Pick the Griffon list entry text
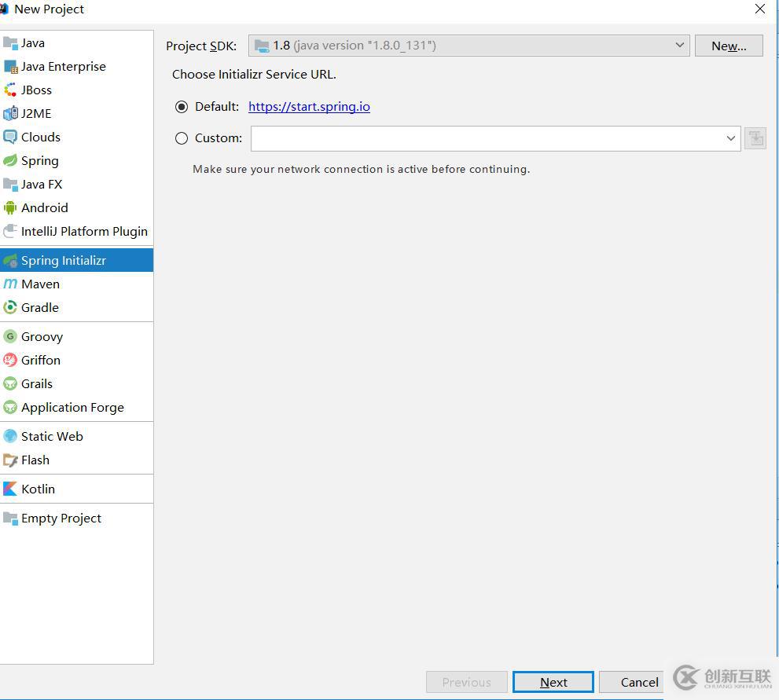 click(41, 360)
